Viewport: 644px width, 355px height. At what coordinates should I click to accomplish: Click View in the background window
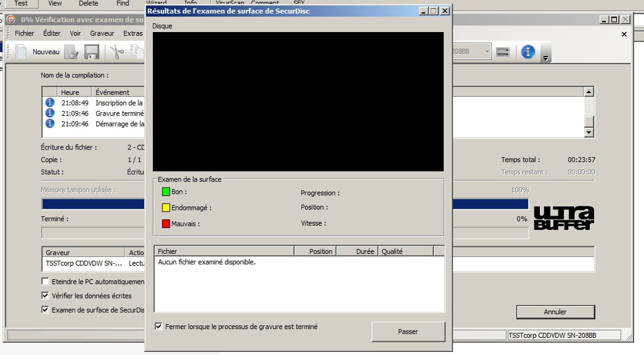pos(55,3)
